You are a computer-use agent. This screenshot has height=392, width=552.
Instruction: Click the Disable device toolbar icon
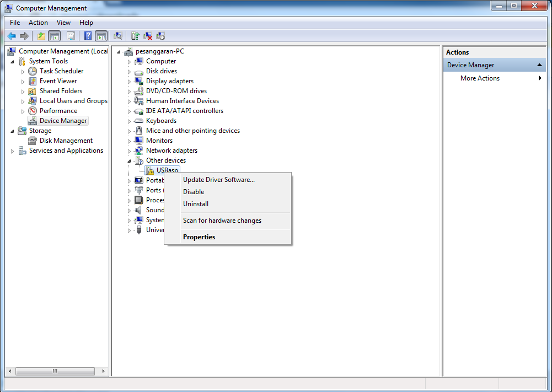160,35
